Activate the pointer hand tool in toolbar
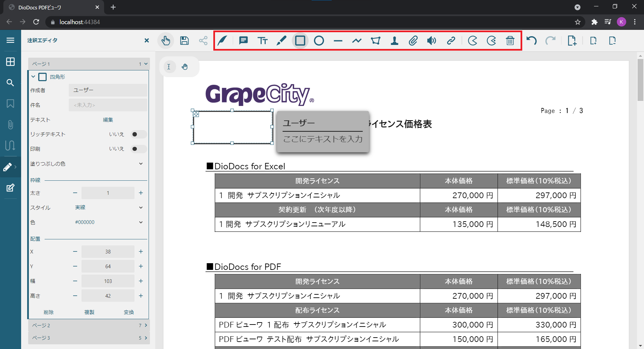Image resolution: width=644 pixels, height=349 pixels. pos(166,41)
